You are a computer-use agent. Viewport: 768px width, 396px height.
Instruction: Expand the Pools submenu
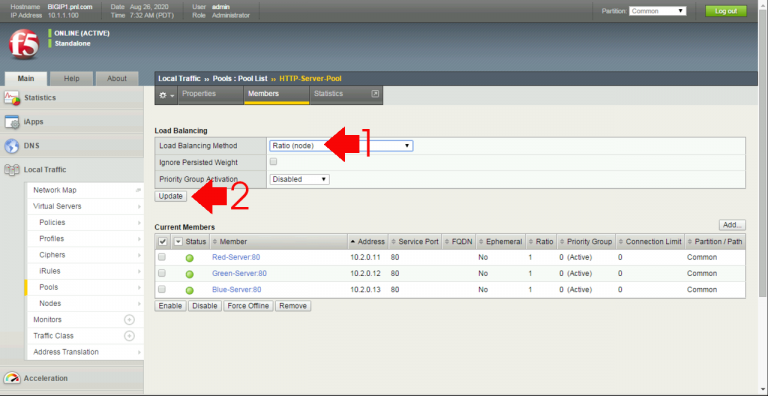click(x=140, y=287)
